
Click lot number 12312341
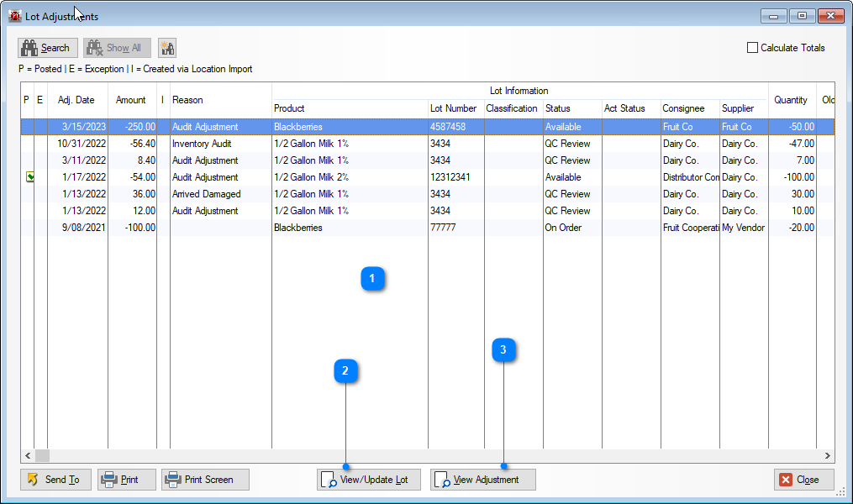click(455, 176)
